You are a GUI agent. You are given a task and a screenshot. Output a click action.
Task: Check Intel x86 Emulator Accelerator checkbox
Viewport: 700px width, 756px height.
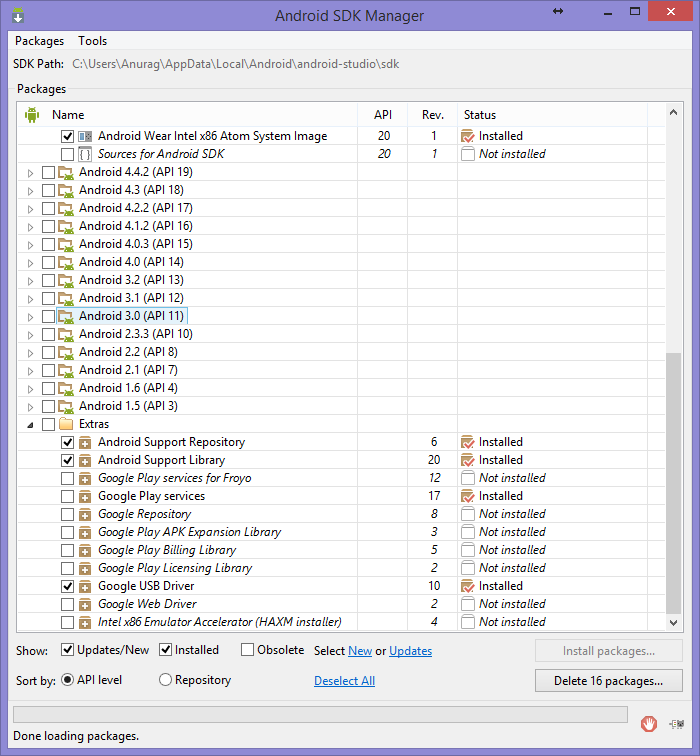(x=67, y=622)
